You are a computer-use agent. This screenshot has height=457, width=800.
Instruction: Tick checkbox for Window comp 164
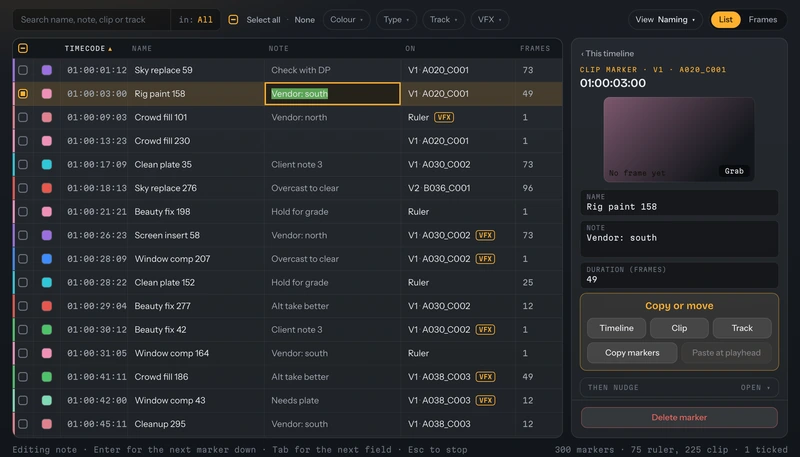point(23,353)
